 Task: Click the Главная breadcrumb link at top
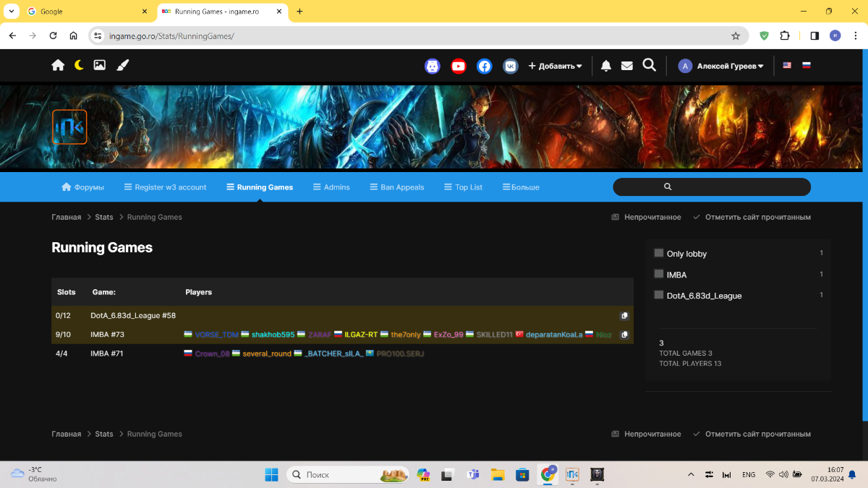coord(66,217)
